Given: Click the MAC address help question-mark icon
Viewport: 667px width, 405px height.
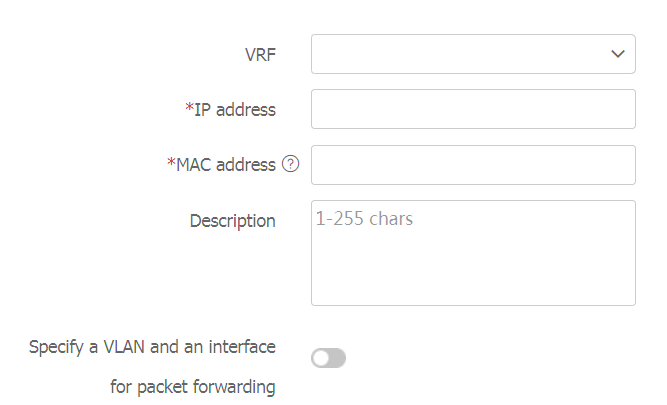Looking at the screenshot, I should pyautogui.click(x=291, y=164).
